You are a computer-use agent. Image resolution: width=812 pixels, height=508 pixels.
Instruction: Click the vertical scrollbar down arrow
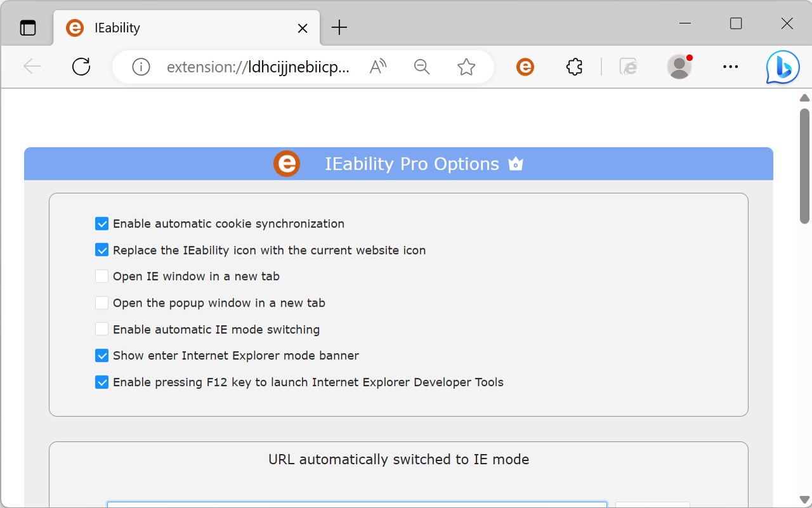(804, 500)
